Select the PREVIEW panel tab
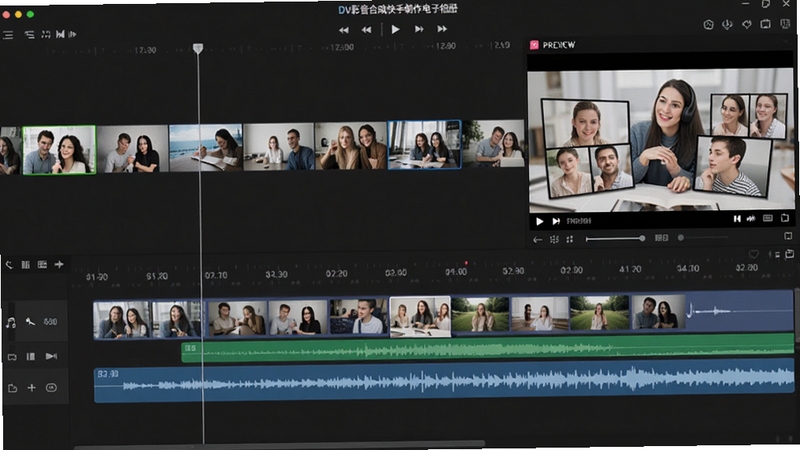This screenshot has width=800, height=450. point(553,45)
